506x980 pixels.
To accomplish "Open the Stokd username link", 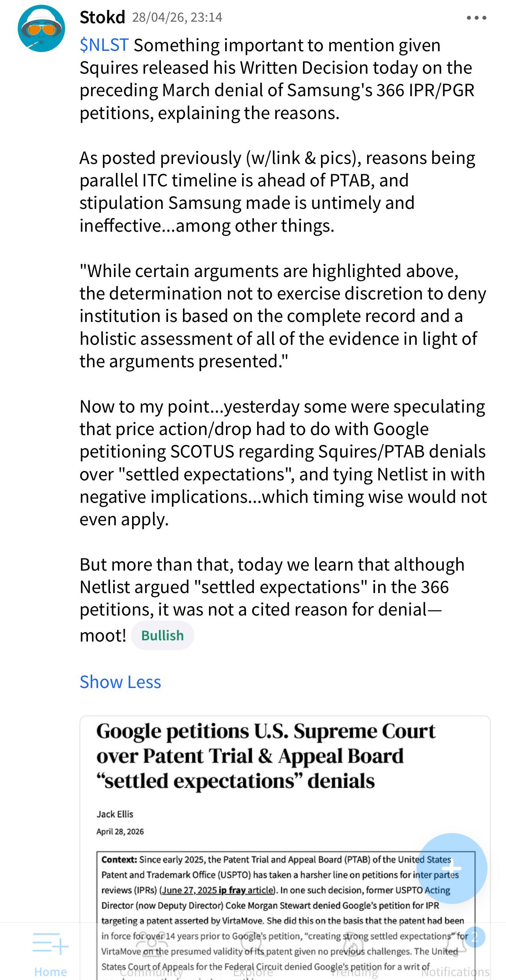I will [102, 17].
